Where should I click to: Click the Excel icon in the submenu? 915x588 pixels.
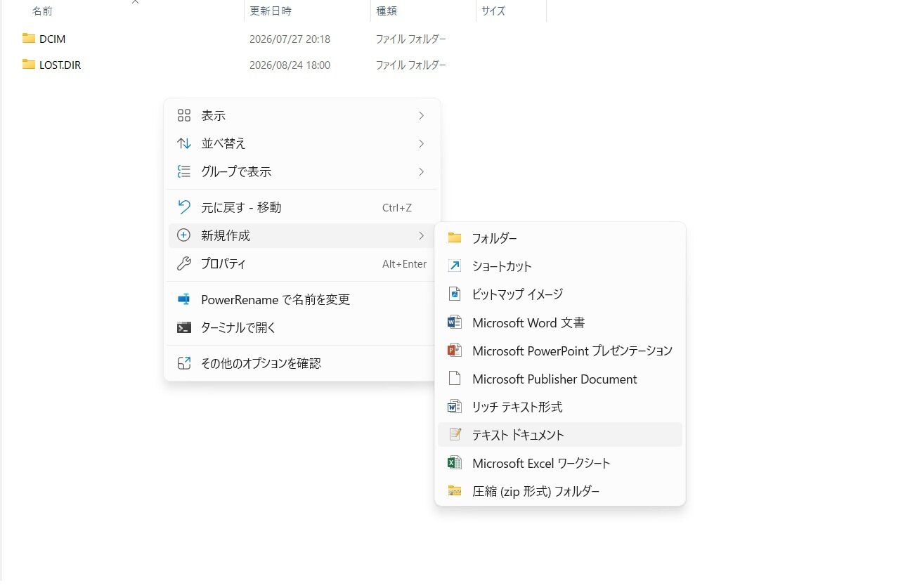point(455,463)
